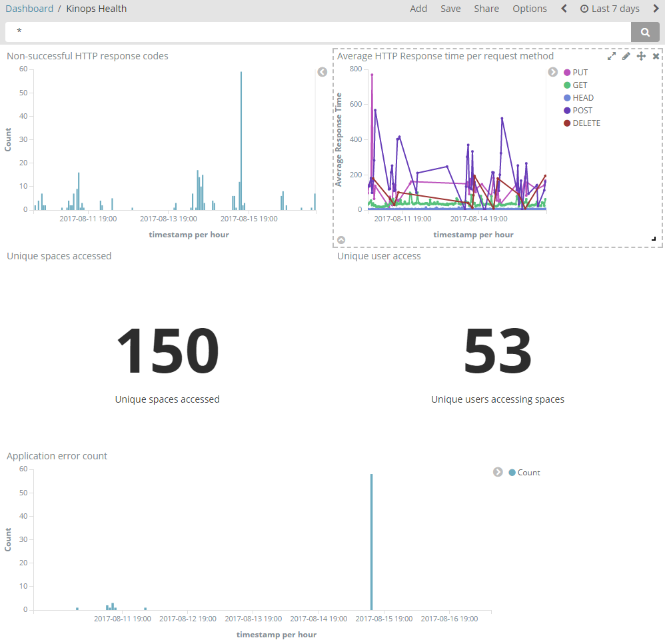The width and height of the screenshot is (665, 644).
Task: Toggle the PUT series in the legend
Action: pos(577,71)
